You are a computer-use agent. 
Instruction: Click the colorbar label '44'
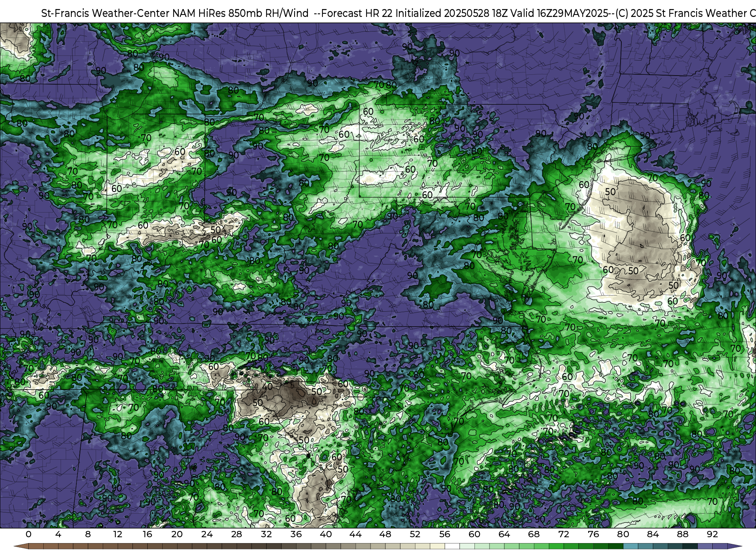(355, 534)
